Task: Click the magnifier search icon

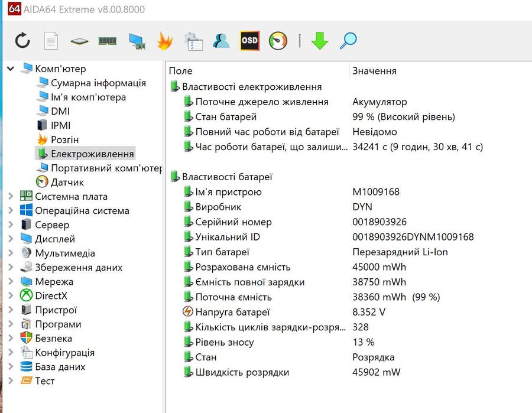Action: pos(348,41)
